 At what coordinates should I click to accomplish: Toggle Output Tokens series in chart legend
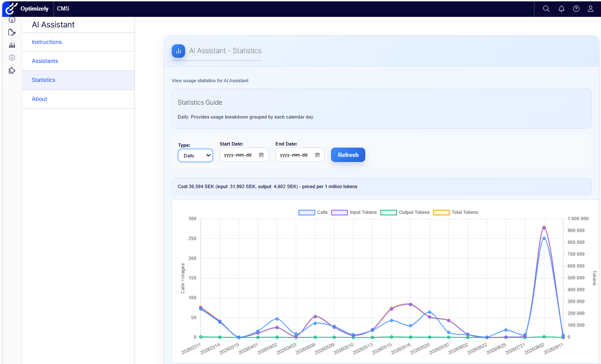pos(405,213)
